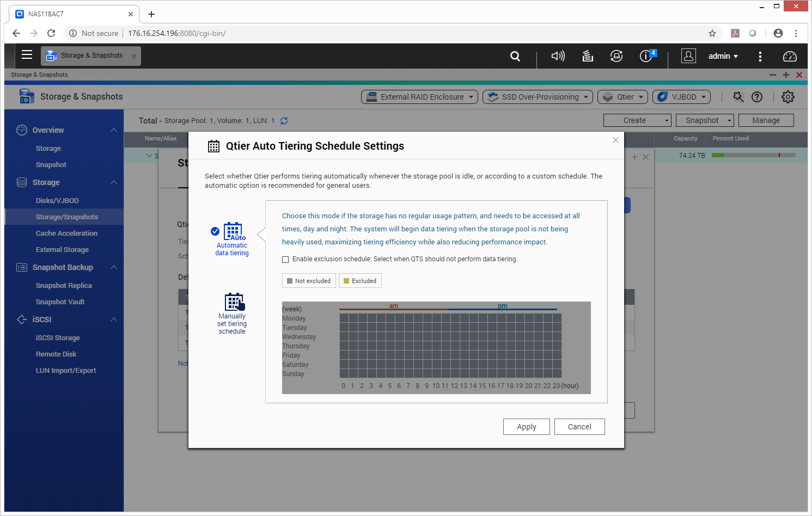
Task: Select Automatic data tiering calendar icon
Action: (233, 231)
